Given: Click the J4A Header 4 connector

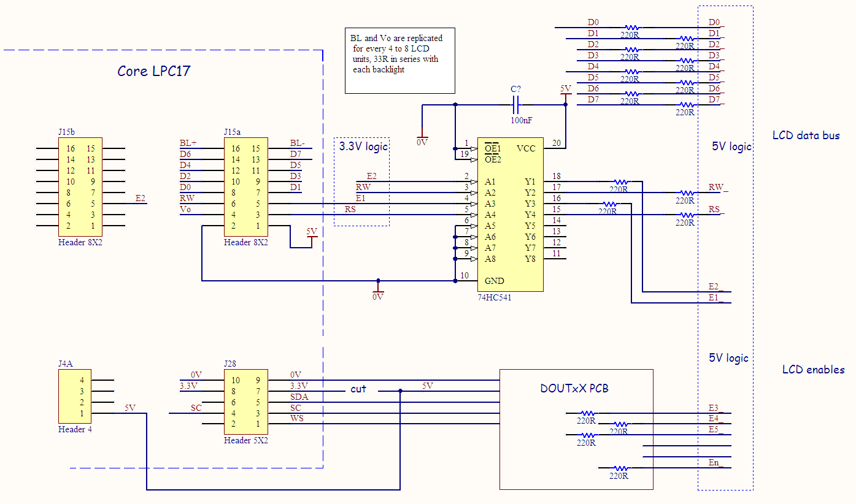Looking at the screenshot, I should coord(75,396).
